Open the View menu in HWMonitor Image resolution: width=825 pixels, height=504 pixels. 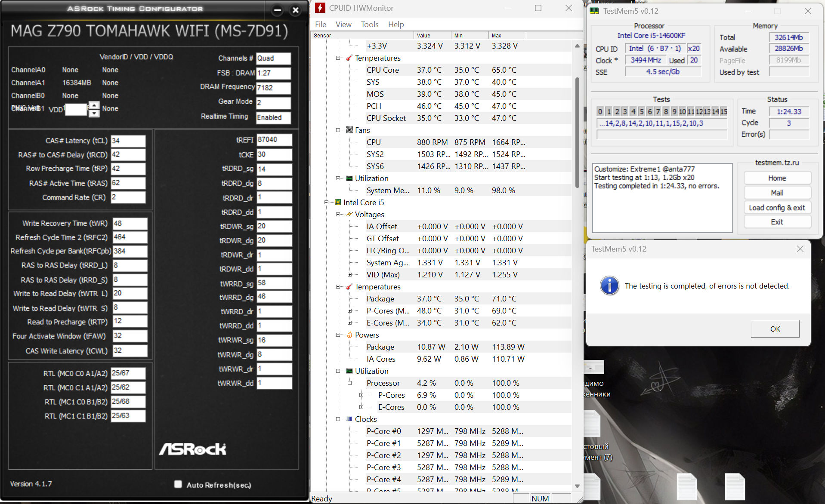point(343,25)
